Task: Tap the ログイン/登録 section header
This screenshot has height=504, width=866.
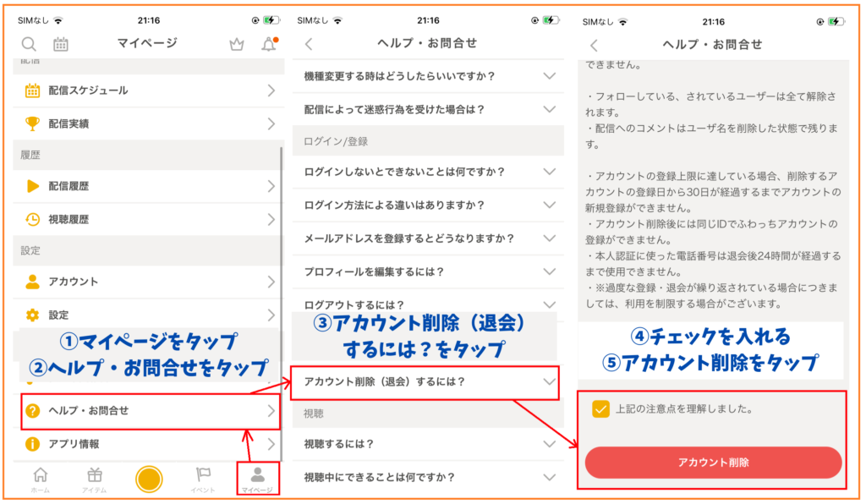Action: [x=428, y=140]
